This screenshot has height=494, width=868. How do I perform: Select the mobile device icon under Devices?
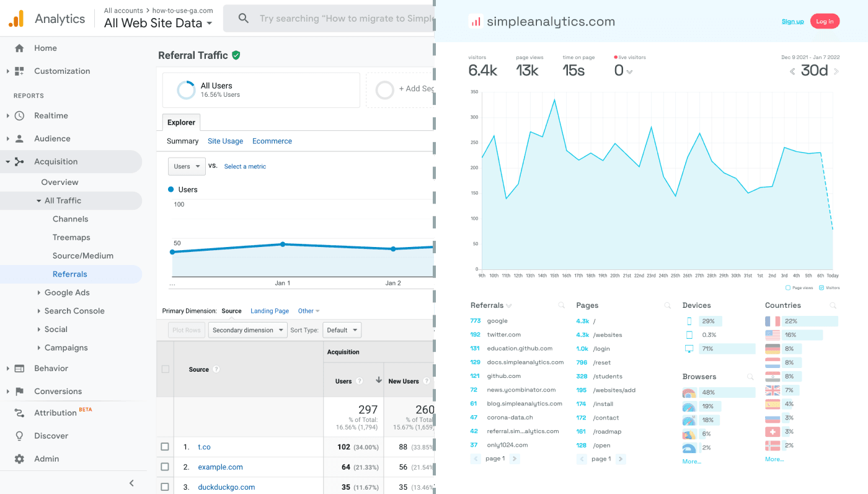pos(689,321)
